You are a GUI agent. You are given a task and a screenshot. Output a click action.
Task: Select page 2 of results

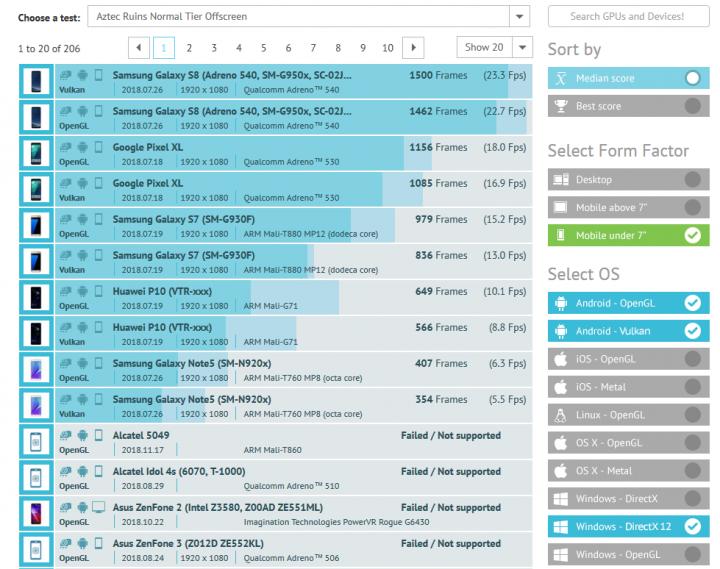click(189, 48)
